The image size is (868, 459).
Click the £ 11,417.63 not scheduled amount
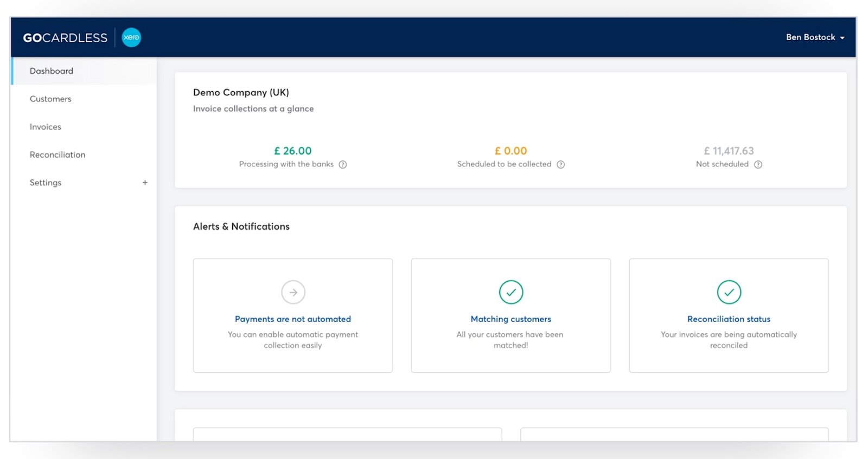(x=729, y=151)
